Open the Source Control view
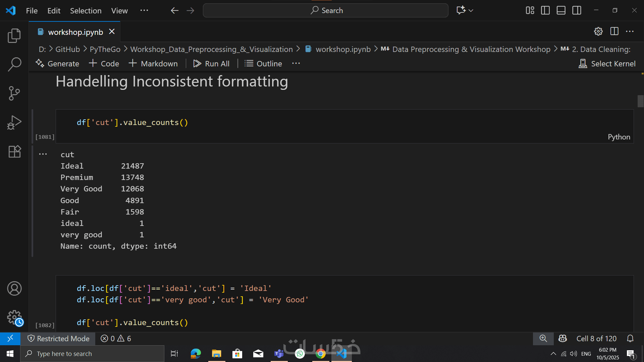The image size is (644, 362). point(14,93)
